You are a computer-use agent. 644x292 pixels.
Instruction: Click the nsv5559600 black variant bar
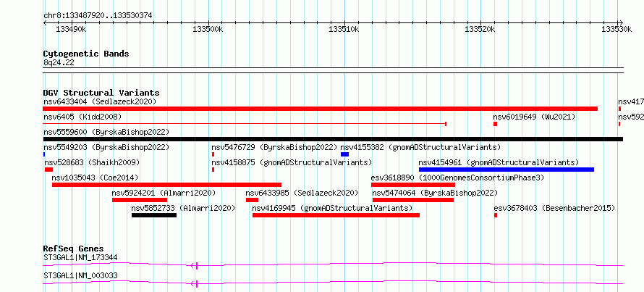[333, 139]
